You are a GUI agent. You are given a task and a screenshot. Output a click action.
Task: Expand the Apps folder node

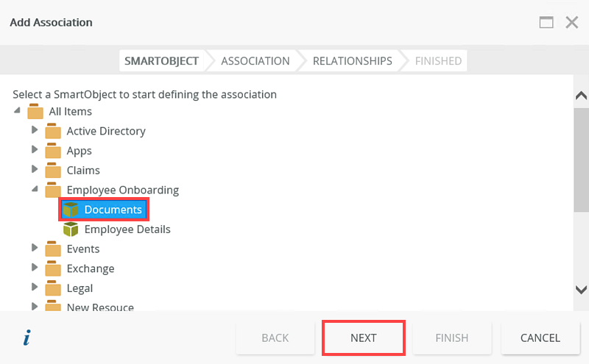pyautogui.click(x=35, y=149)
